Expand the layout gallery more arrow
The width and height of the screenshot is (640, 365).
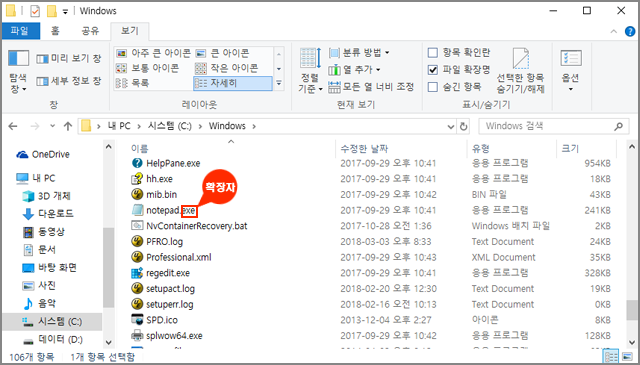point(279,83)
